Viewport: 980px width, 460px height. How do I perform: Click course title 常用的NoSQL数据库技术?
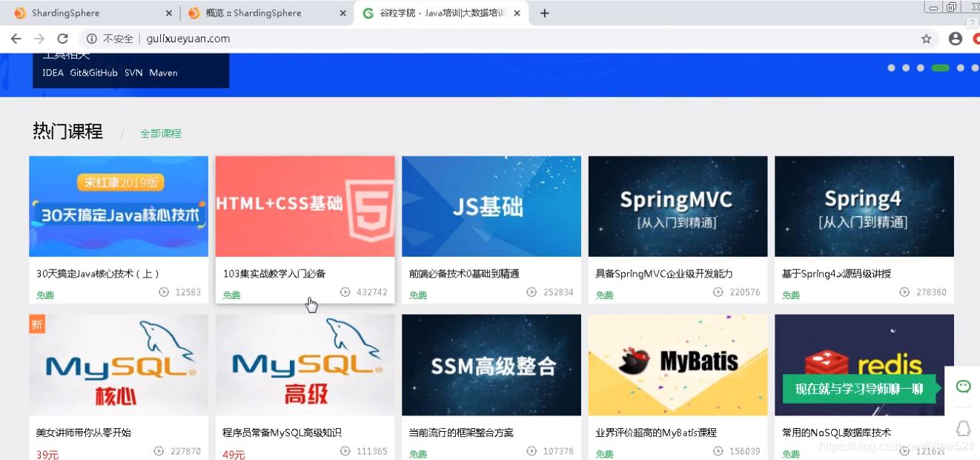tap(836, 433)
